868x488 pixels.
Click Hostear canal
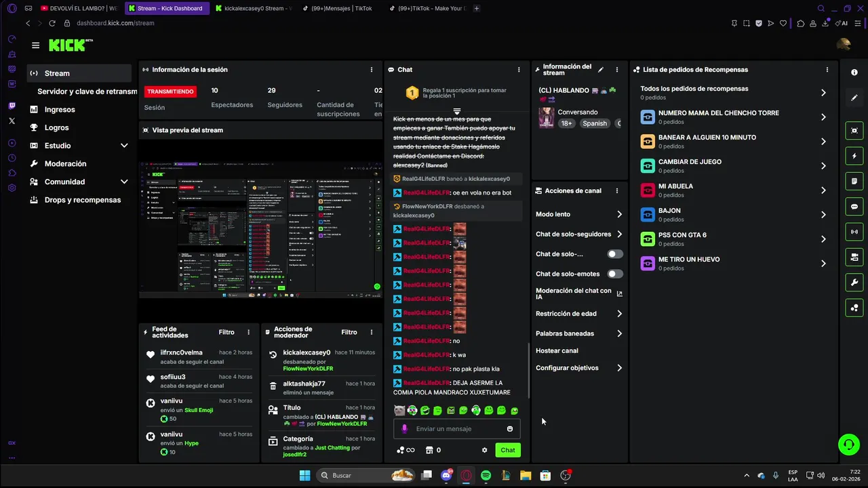coord(557,350)
